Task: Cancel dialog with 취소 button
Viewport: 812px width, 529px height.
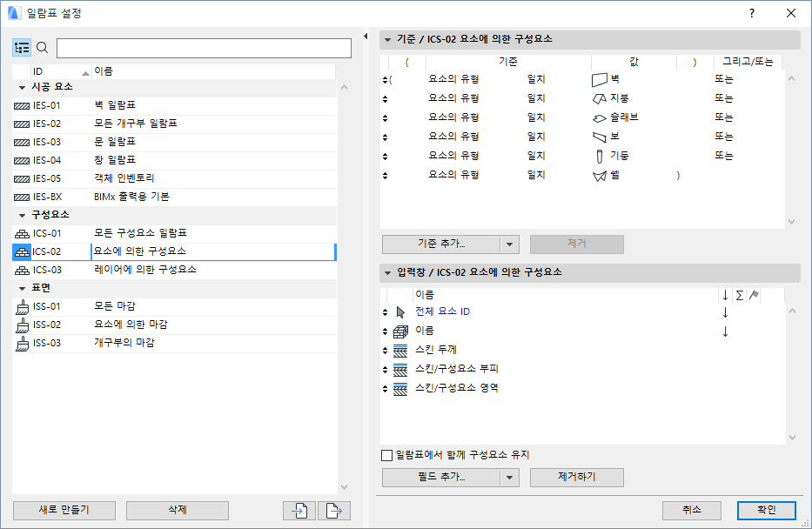Action: pyautogui.click(x=692, y=511)
